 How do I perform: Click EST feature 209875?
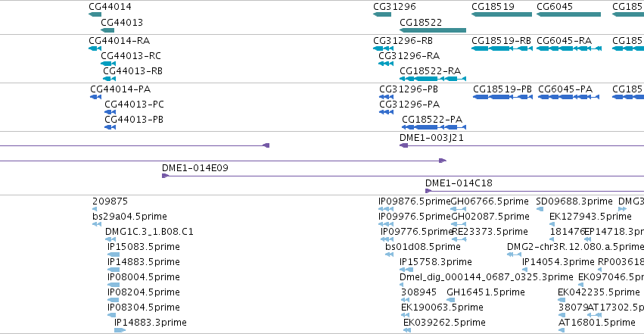95,209
